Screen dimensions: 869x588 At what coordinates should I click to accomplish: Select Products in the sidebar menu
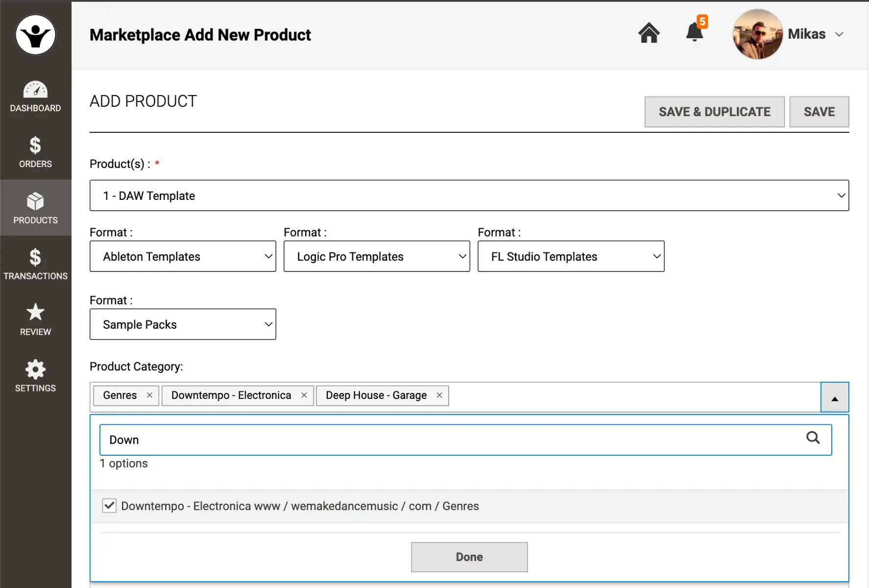pyautogui.click(x=35, y=208)
